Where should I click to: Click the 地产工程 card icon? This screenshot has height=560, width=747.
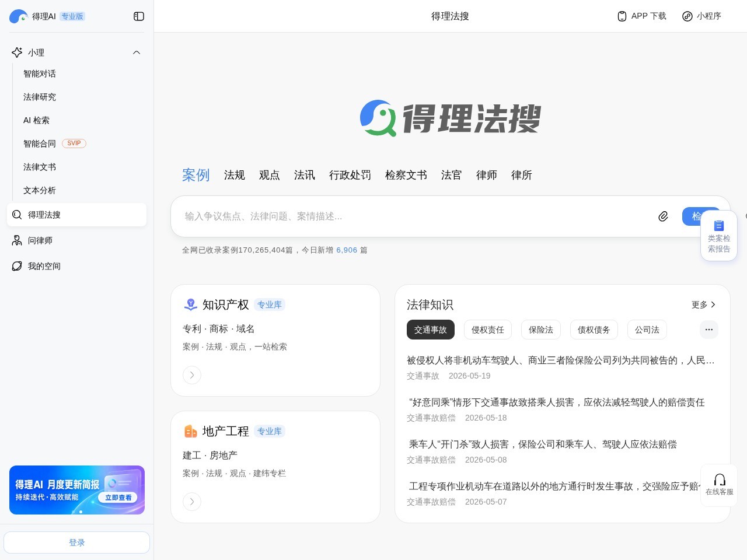coord(190,431)
